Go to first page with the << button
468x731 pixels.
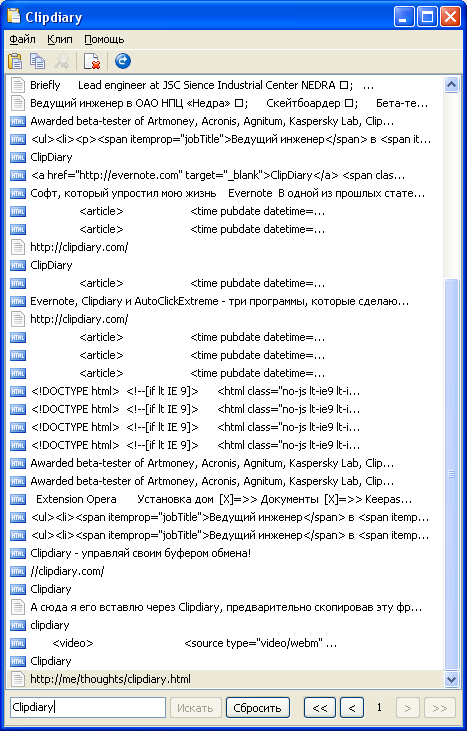point(320,708)
